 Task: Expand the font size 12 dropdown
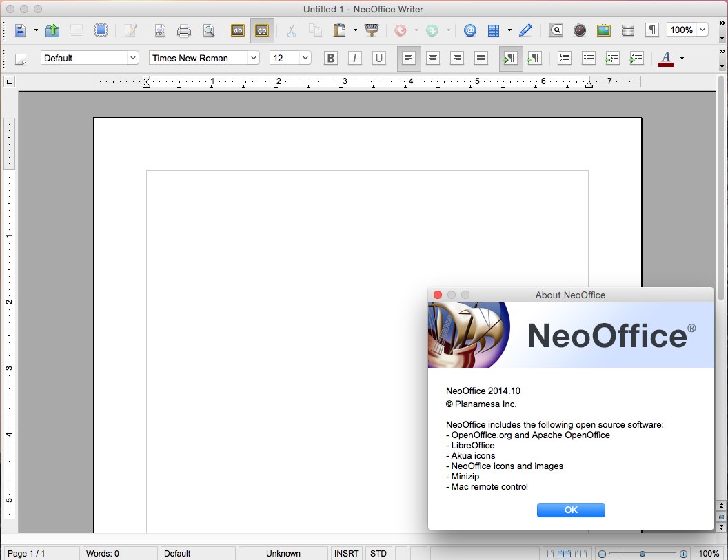click(305, 58)
